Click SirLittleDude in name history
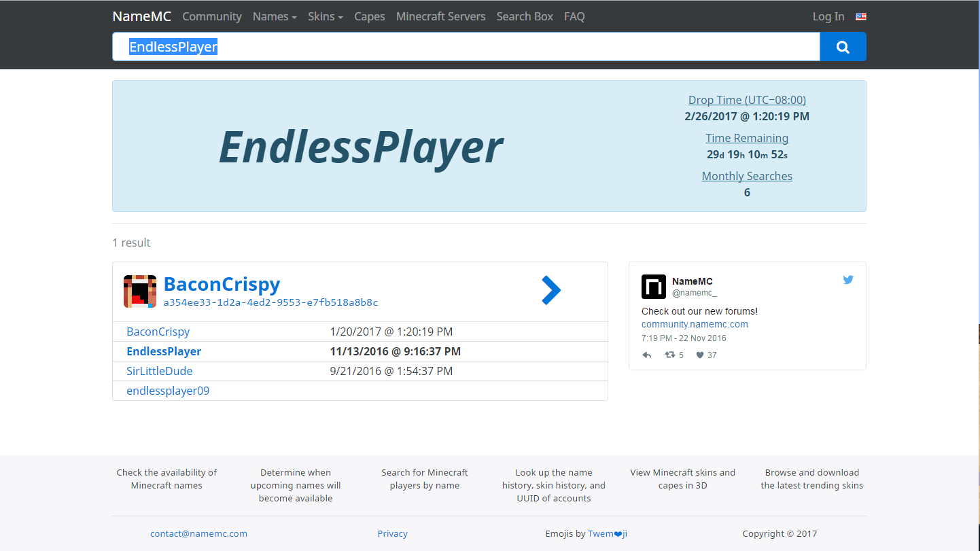The image size is (980, 551). click(160, 371)
